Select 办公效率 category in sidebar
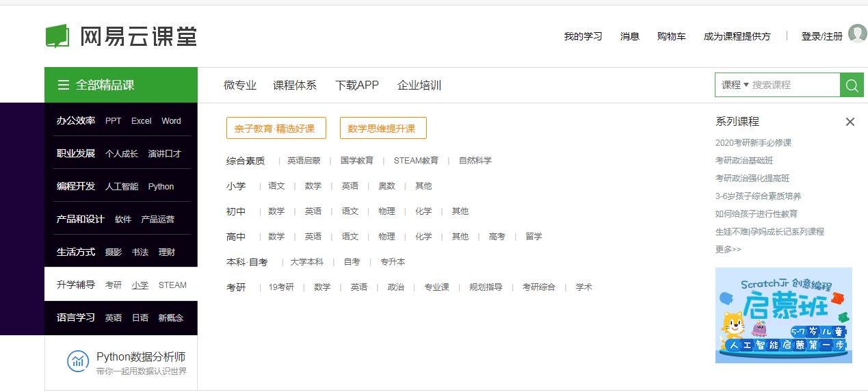This screenshot has height=392, width=868. 76,120
